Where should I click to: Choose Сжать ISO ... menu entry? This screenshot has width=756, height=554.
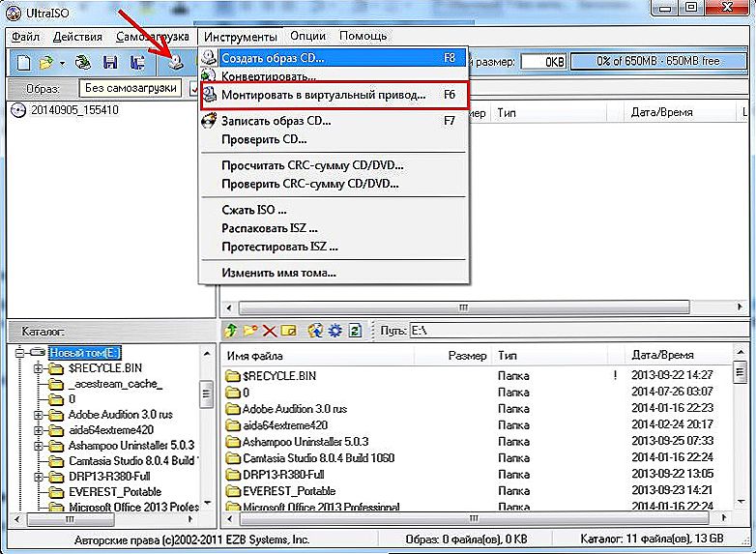pos(334,210)
